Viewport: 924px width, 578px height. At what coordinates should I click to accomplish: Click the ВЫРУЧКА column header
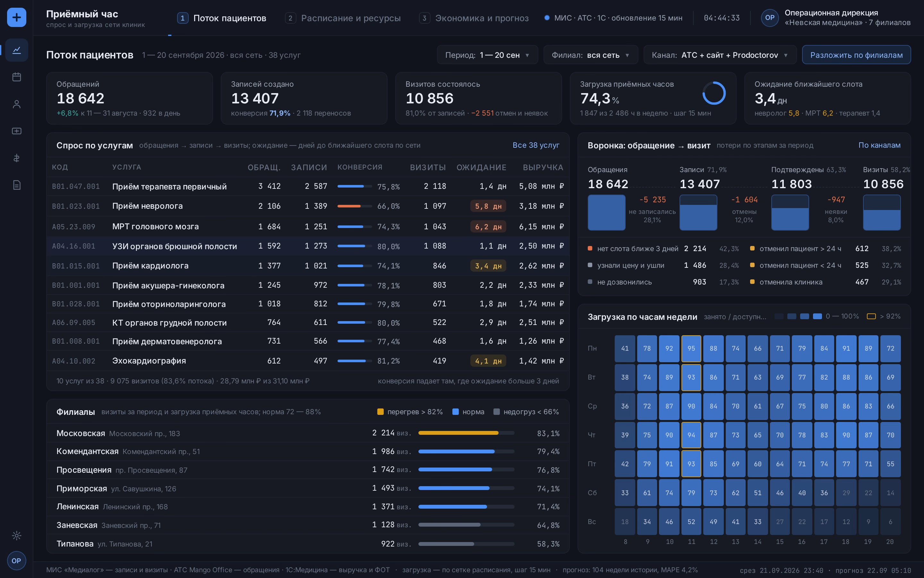click(543, 167)
